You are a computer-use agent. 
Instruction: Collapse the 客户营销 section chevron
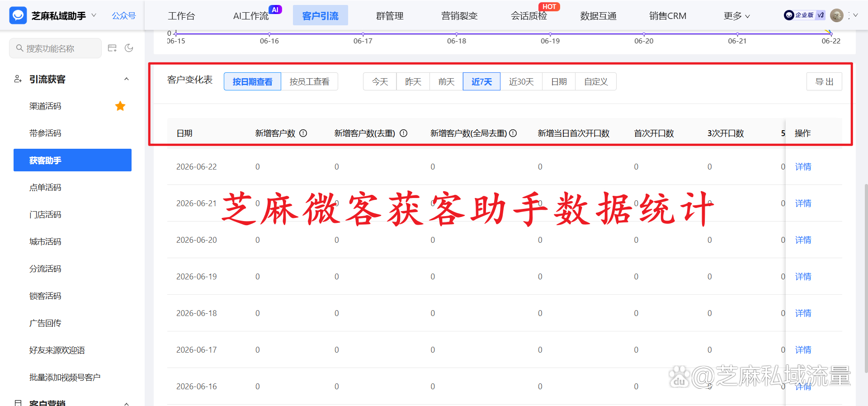tap(127, 403)
